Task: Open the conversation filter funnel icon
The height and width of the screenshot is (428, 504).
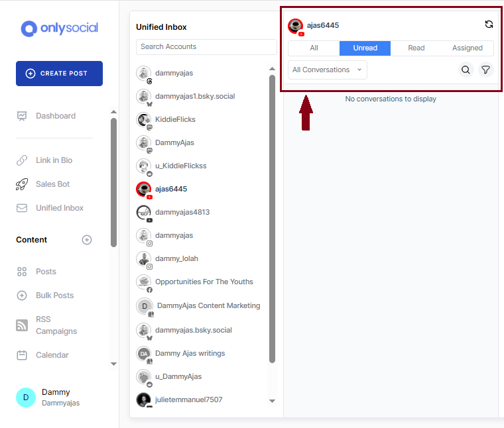Action: 485,70
